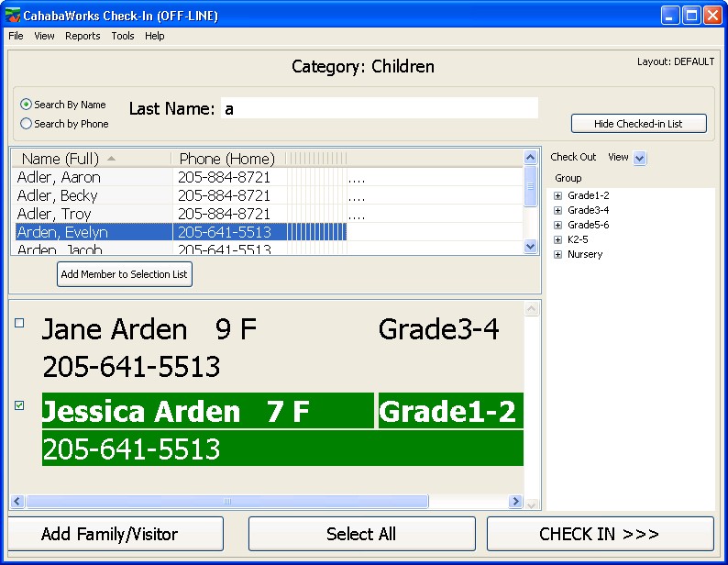This screenshot has width=728, height=565.
Task: Open the Tools menu
Action: pyautogui.click(x=122, y=36)
